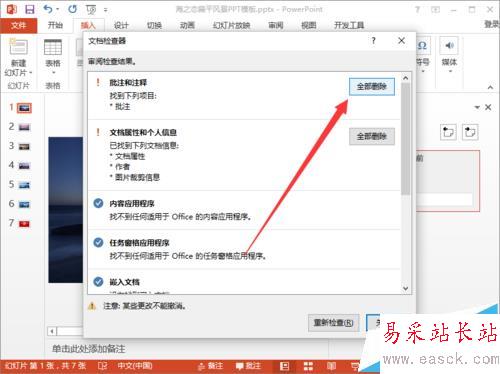Toggle 备注 in the status bar

210,366
